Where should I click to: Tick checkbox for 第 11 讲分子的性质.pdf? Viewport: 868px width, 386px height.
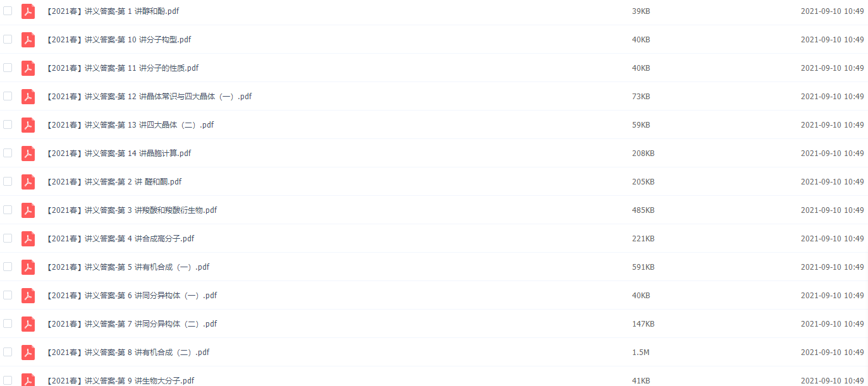pos(8,68)
